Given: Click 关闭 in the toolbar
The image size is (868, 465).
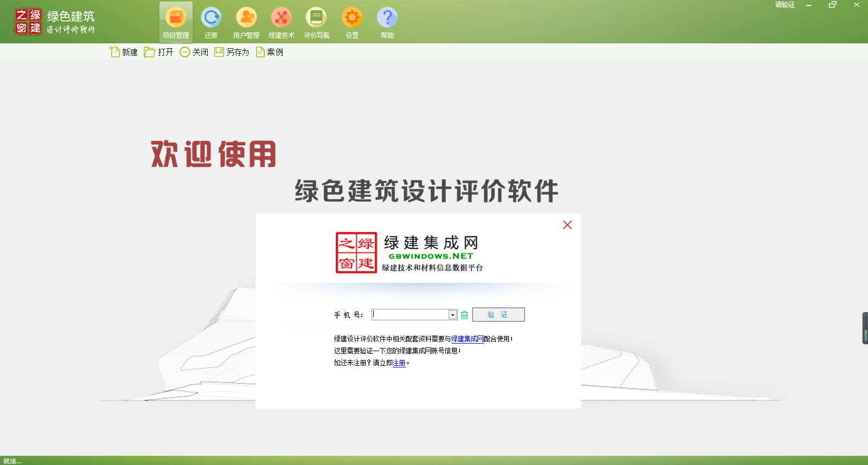Looking at the screenshot, I should point(194,52).
